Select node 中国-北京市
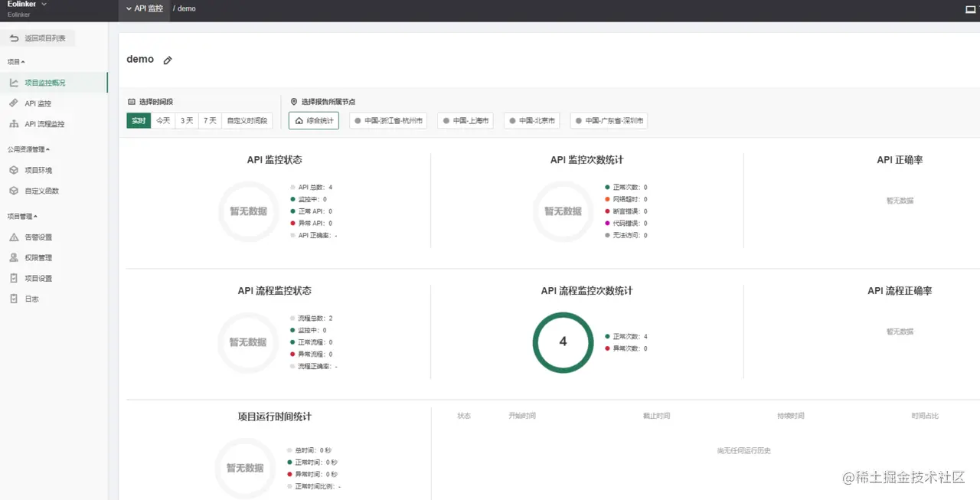 click(x=532, y=121)
